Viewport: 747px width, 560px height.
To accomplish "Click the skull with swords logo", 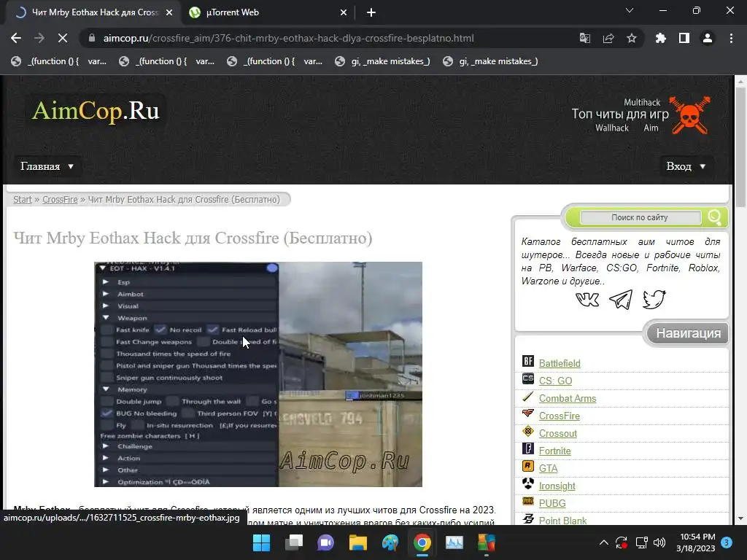I will (690, 115).
